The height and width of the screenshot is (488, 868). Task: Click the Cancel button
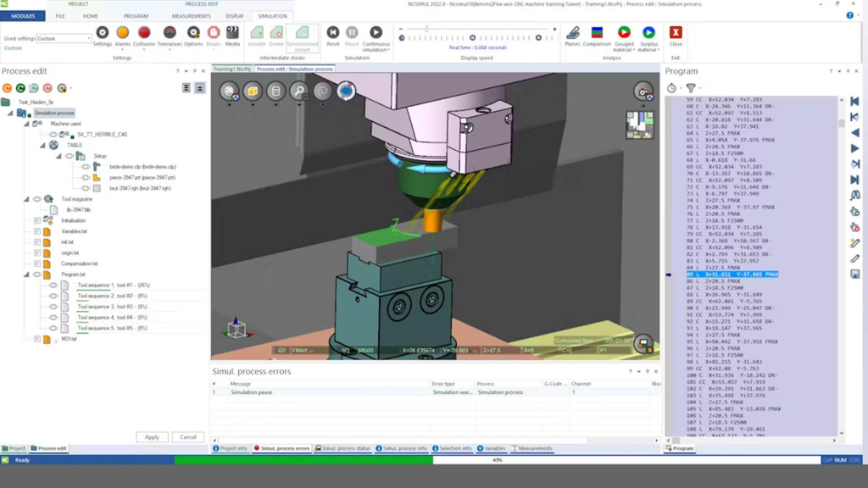pos(188,437)
